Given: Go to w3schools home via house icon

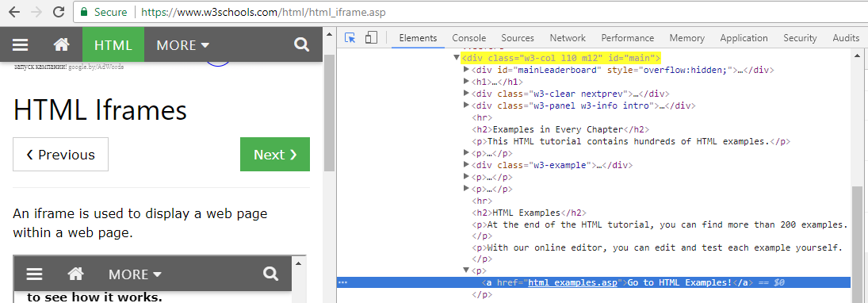Looking at the screenshot, I should click(x=62, y=45).
